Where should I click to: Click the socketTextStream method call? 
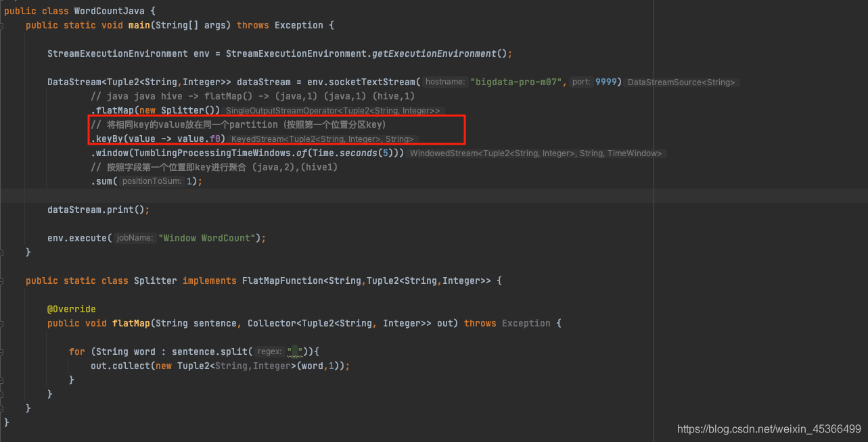tap(372, 82)
